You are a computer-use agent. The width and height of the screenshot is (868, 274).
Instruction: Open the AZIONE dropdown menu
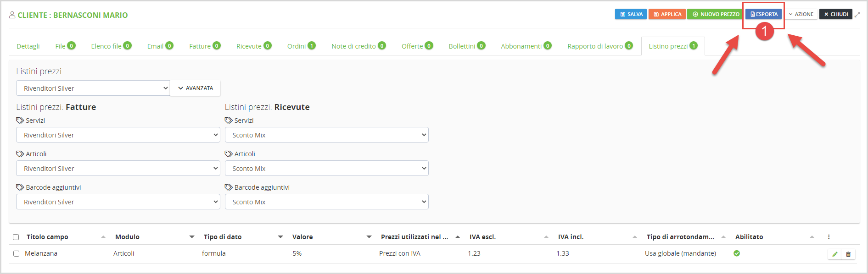point(801,14)
